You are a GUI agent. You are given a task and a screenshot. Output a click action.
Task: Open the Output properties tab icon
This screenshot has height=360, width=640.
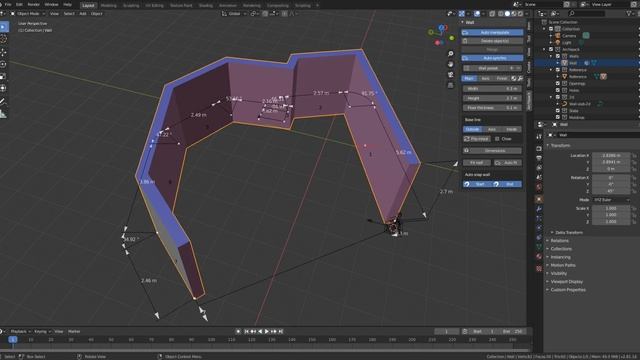point(539,158)
